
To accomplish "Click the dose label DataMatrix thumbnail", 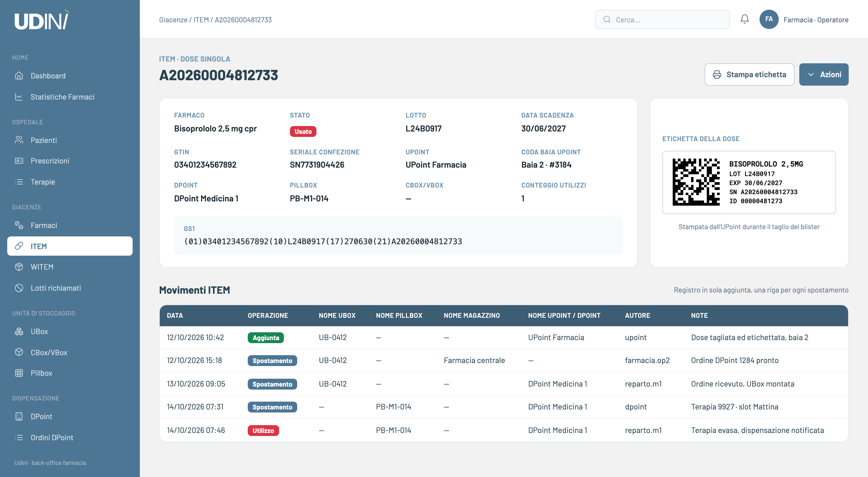I will point(696,182).
